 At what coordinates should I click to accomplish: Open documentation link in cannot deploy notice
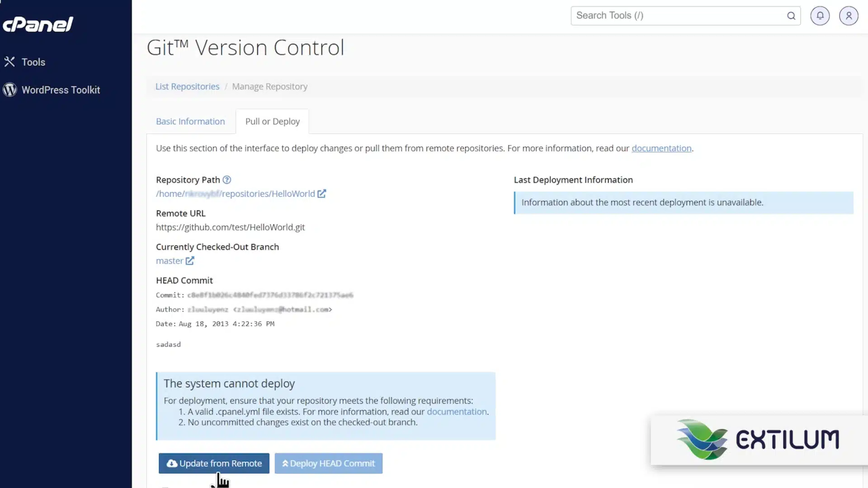457,412
